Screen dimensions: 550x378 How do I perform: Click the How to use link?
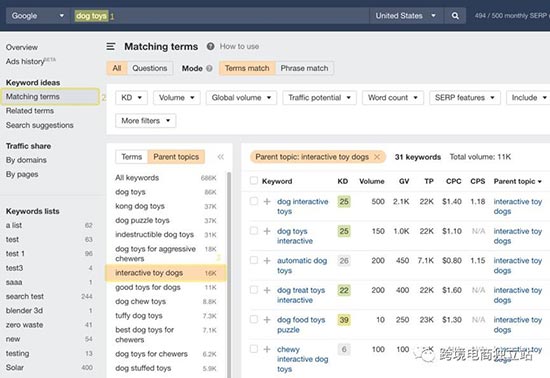point(239,46)
